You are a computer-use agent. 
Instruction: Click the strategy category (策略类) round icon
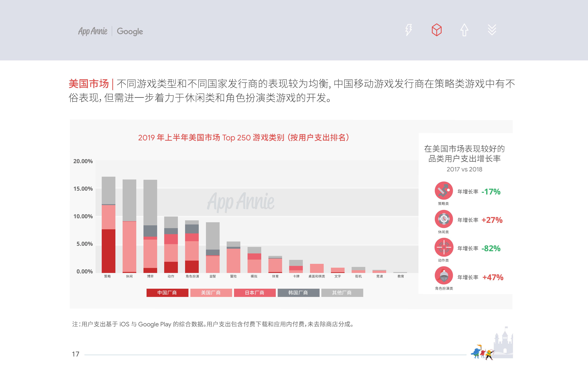(444, 191)
